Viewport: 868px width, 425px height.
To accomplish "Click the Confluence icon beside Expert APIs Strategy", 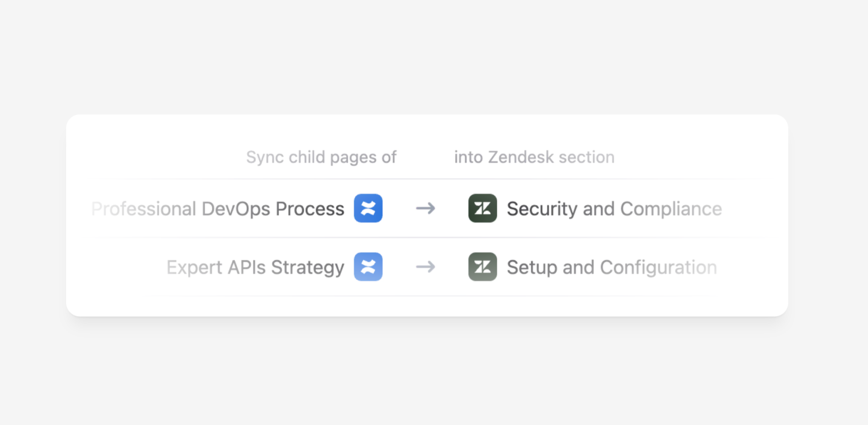I will (368, 267).
